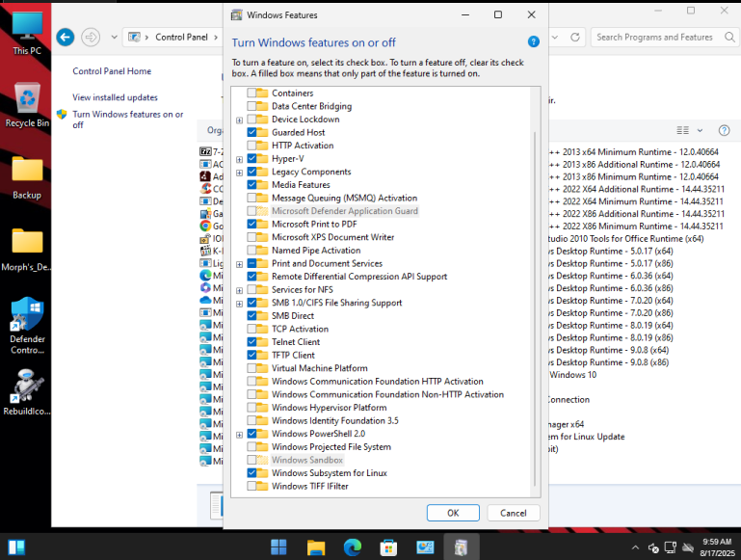Open the address bar history dropdown
This screenshot has height=560, width=741.
click(x=555, y=37)
